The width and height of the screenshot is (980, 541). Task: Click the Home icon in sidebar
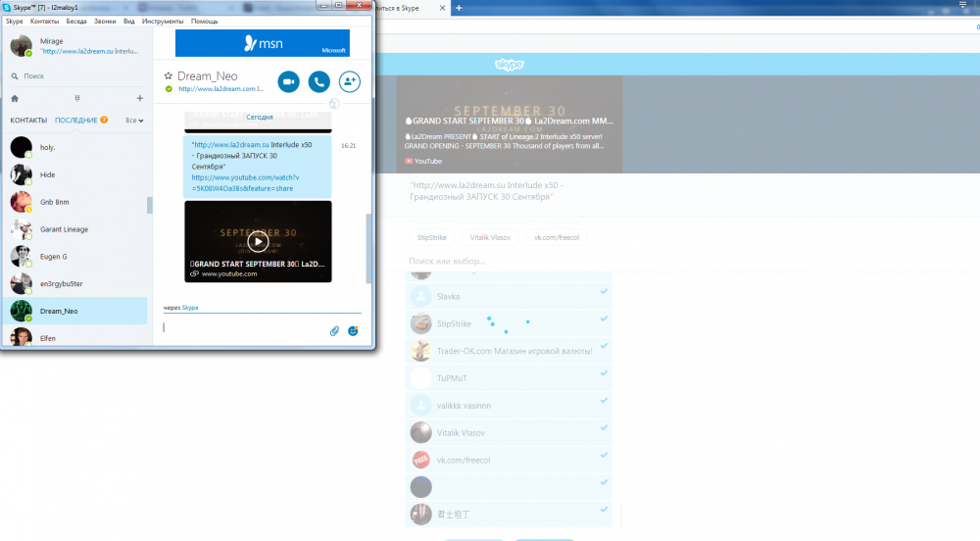pyautogui.click(x=15, y=98)
